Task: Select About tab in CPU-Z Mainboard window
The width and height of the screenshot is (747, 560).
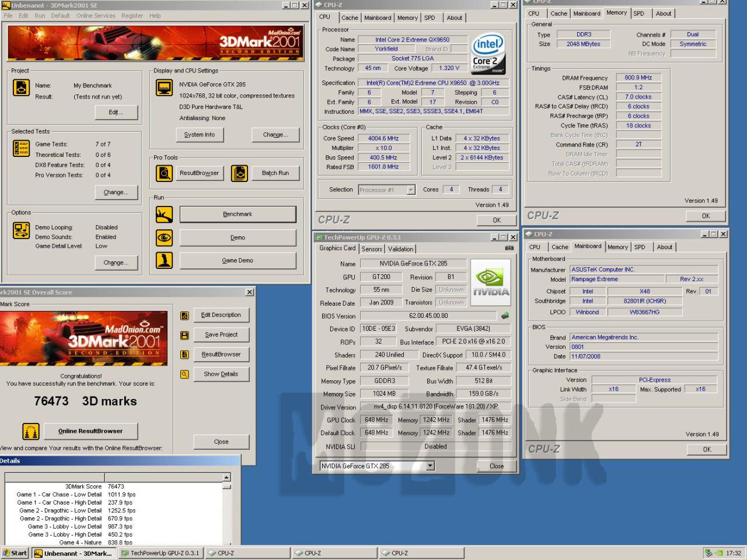Action: [x=664, y=247]
